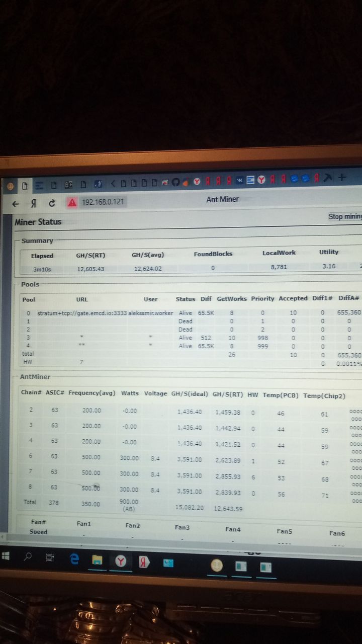Click the red insecure-connection warning icon
362x644 pixels.
click(x=72, y=203)
